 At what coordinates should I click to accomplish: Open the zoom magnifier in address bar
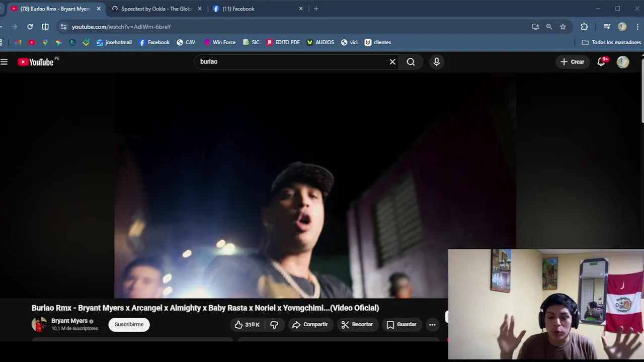pos(549,27)
